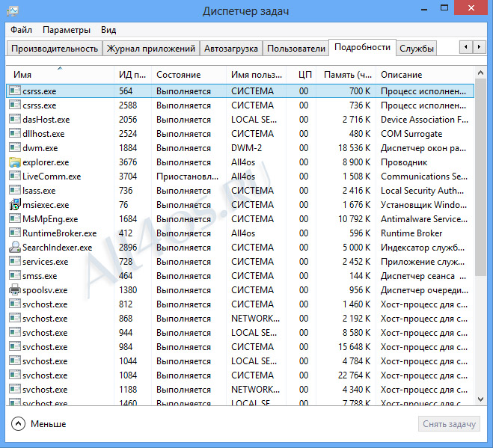Select the svchost.exe row with PID 1084
The image size is (493, 448).
(240, 375)
